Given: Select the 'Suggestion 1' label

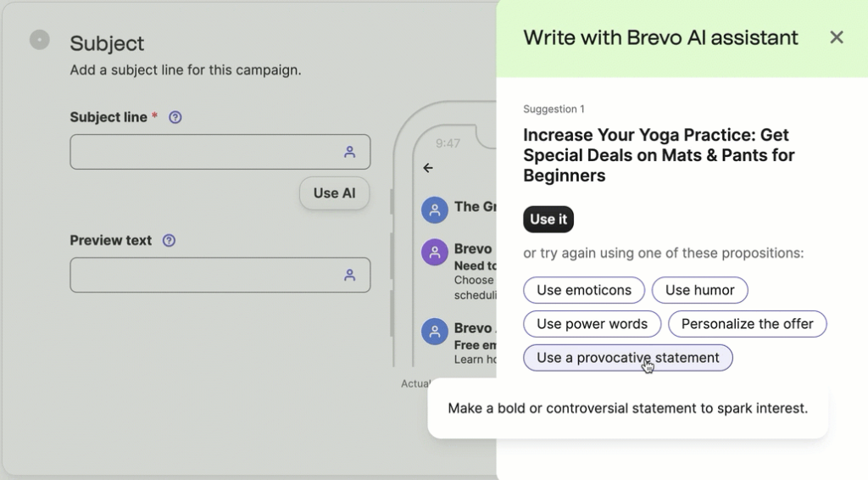Looking at the screenshot, I should tap(554, 109).
